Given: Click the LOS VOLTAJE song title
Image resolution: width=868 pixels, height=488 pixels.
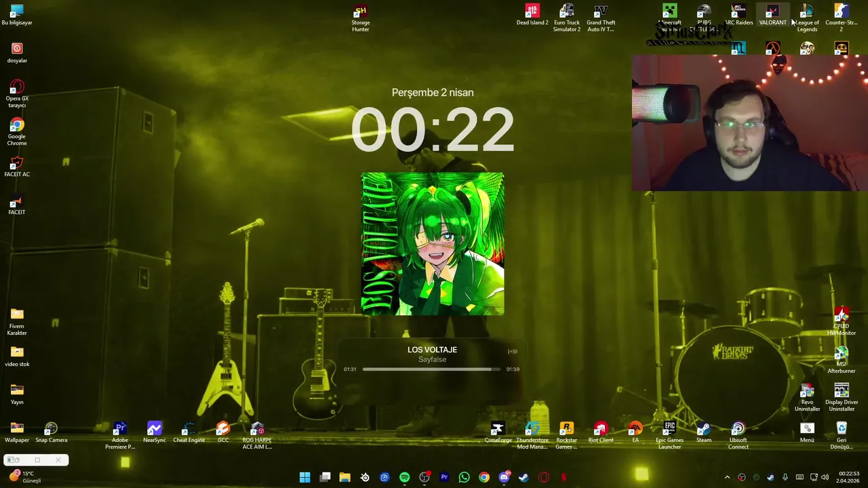Looking at the screenshot, I should pyautogui.click(x=432, y=350).
